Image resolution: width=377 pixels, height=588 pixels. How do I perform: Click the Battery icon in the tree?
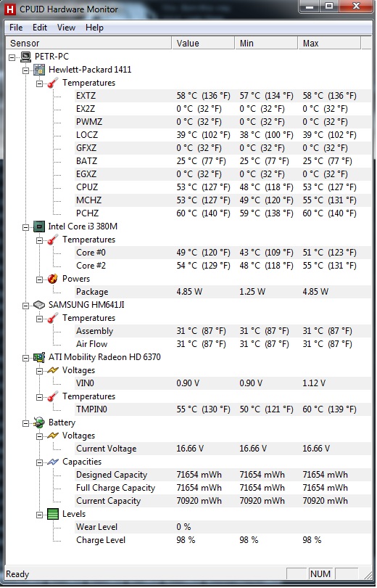click(39, 422)
